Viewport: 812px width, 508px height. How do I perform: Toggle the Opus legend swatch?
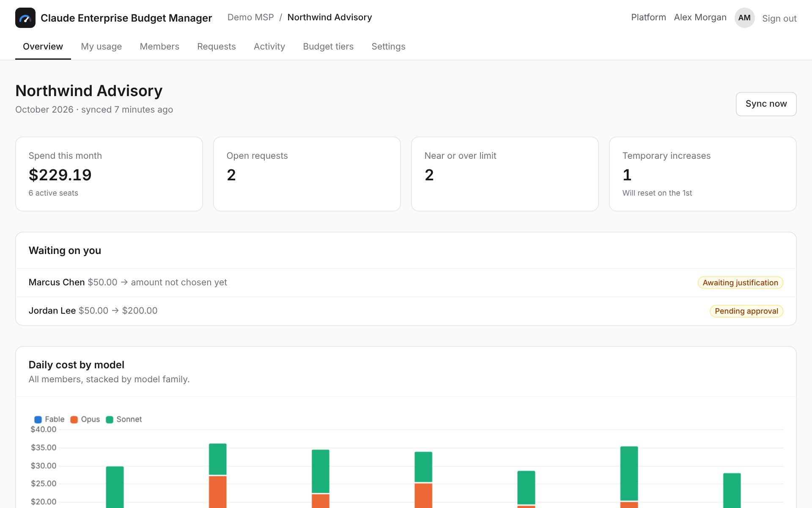[74, 420]
